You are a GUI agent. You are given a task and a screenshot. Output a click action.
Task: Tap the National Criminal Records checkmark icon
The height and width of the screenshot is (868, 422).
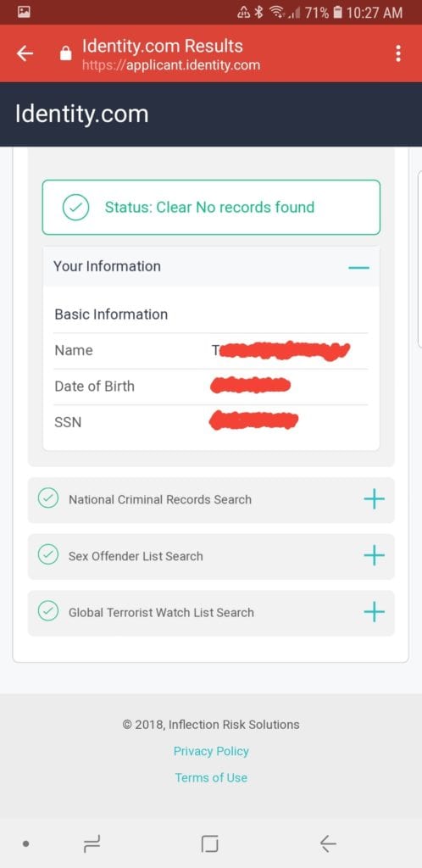click(48, 498)
